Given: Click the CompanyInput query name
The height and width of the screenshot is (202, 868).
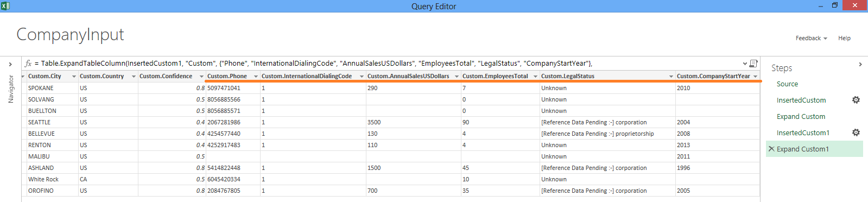Looking at the screenshot, I should coord(70,35).
